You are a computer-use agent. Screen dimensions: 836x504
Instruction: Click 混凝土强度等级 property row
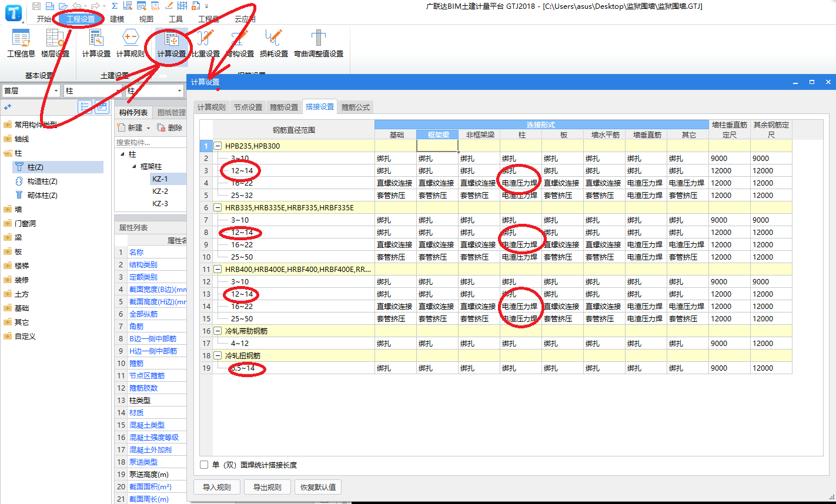(151, 437)
